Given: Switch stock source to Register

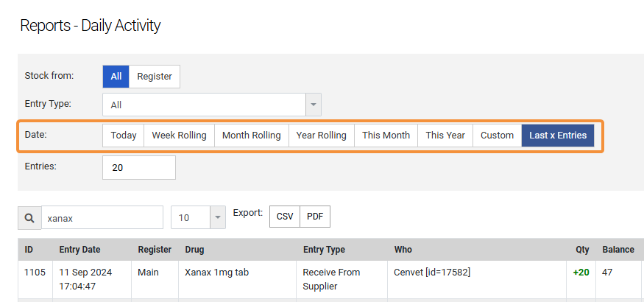Looking at the screenshot, I should (155, 77).
